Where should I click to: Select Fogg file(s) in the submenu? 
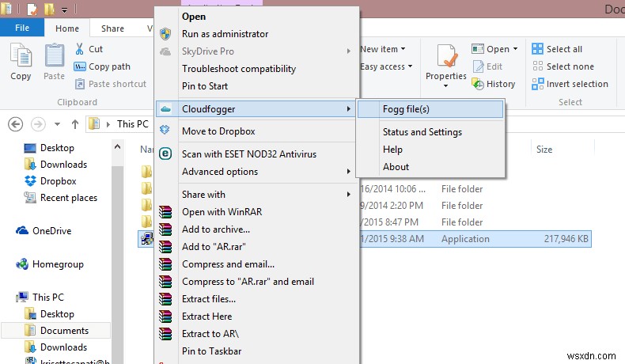click(430, 109)
